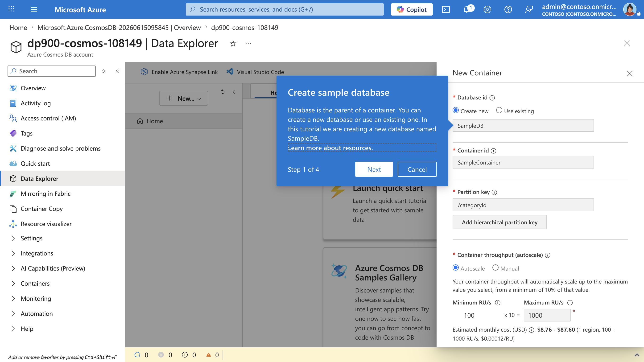
Task: Open the Azure portal apps grid icon
Action: point(11,9)
